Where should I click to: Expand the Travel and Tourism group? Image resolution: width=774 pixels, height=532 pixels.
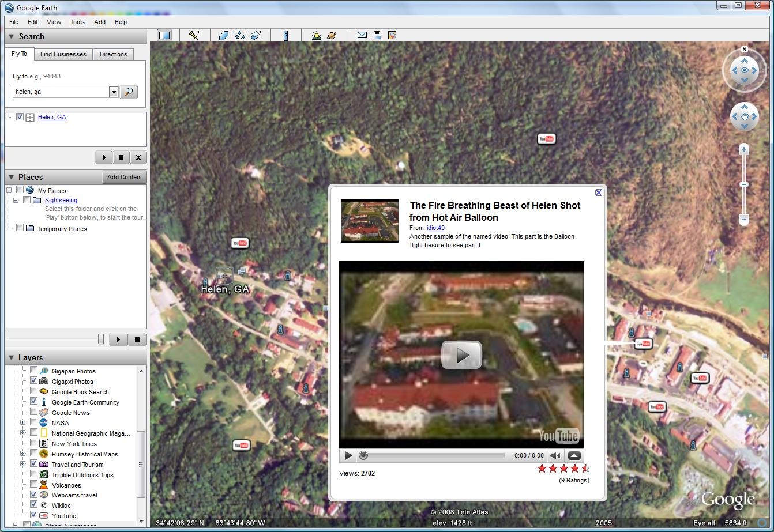[x=23, y=464]
